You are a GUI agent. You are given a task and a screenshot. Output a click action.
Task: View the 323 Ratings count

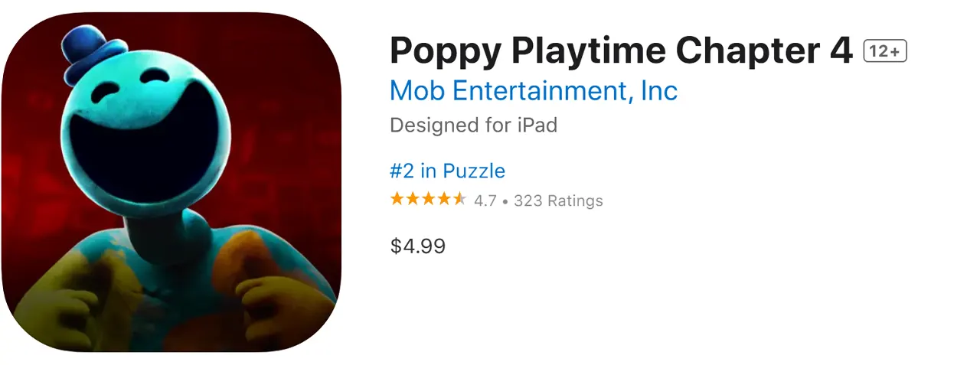(x=558, y=201)
